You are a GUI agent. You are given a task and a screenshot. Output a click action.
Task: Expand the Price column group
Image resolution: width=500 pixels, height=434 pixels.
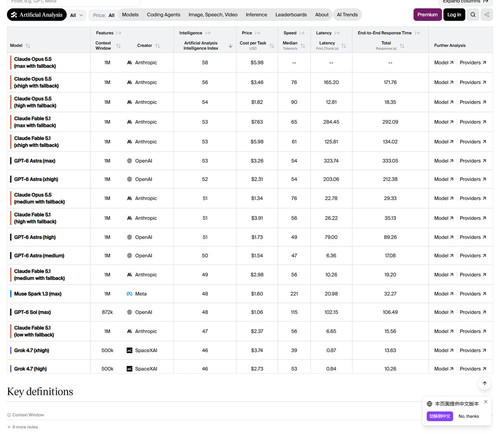point(257,33)
